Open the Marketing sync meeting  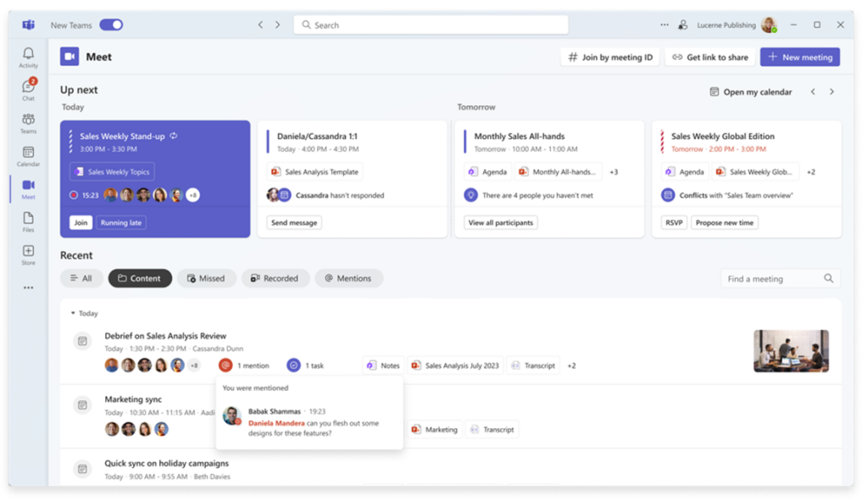(133, 399)
